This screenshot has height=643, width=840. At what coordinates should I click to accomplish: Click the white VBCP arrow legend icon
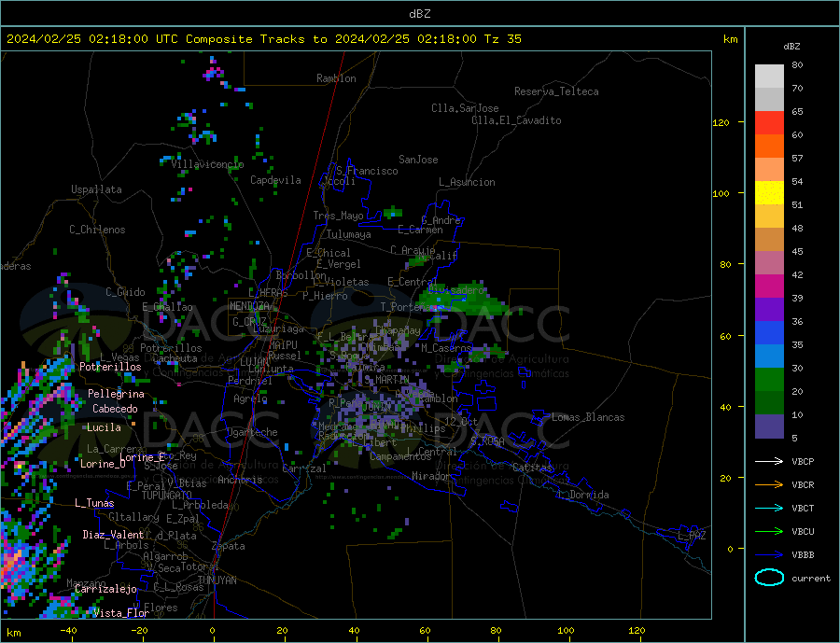coord(769,461)
